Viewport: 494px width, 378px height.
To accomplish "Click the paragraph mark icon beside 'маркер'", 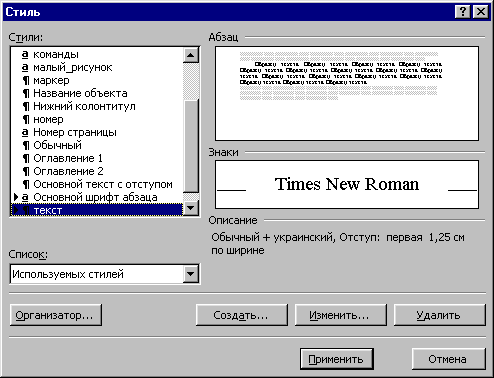I will pos(26,80).
